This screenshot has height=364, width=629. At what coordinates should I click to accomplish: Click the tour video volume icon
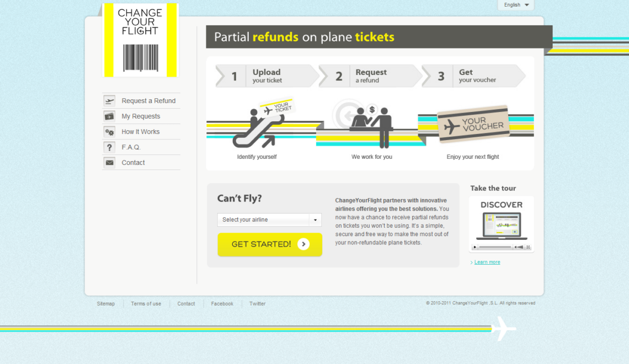click(x=519, y=247)
